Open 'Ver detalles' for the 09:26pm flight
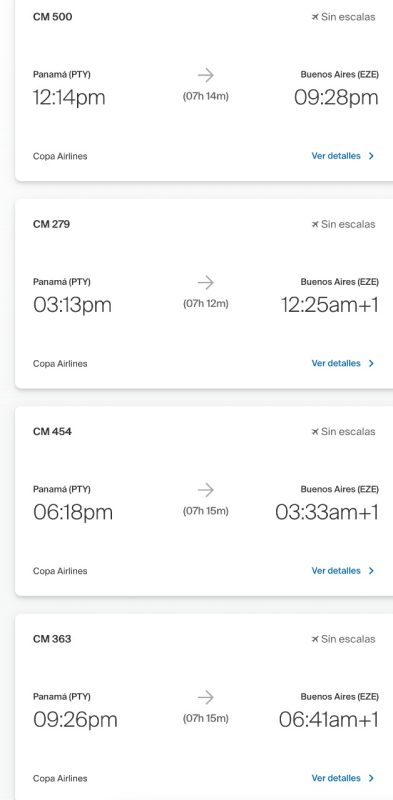This screenshot has height=800, width=393. pyautogui.click(x=336, y=778)
